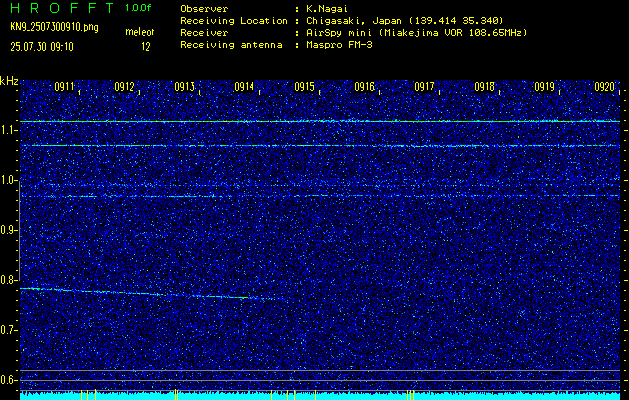Click the Receiver field label
The width and height of the screenshot is (629, 400).
[204, 33]
